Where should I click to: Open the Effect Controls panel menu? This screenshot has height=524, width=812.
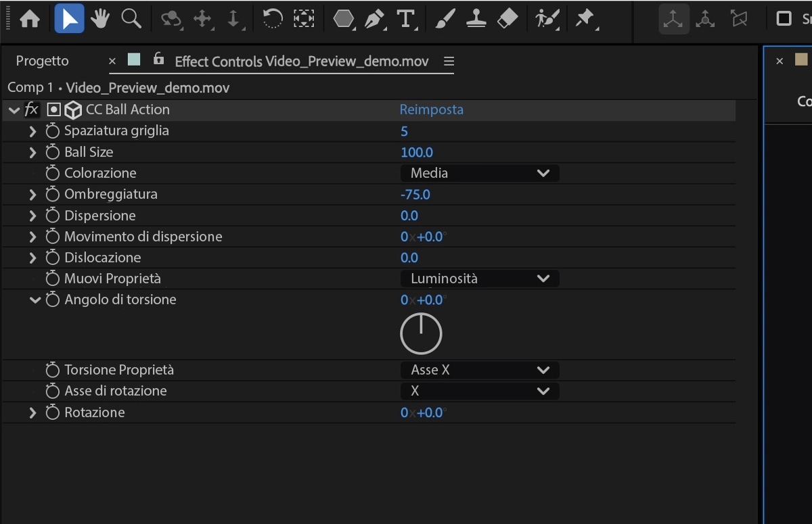click(448, 60)
